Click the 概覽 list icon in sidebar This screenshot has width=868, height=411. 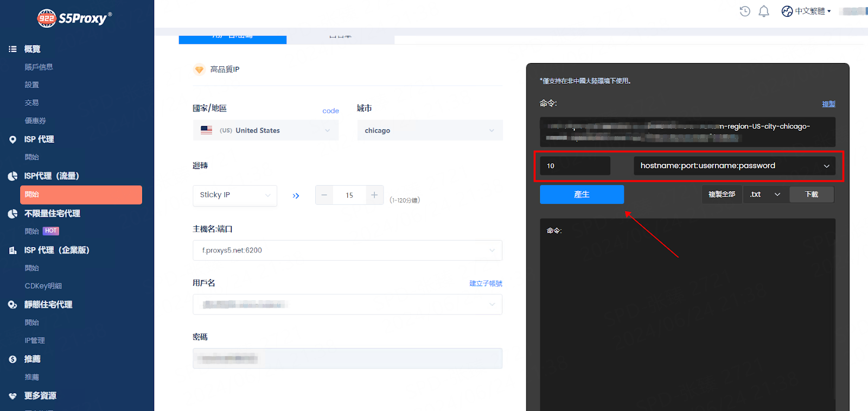pos(12,49)
